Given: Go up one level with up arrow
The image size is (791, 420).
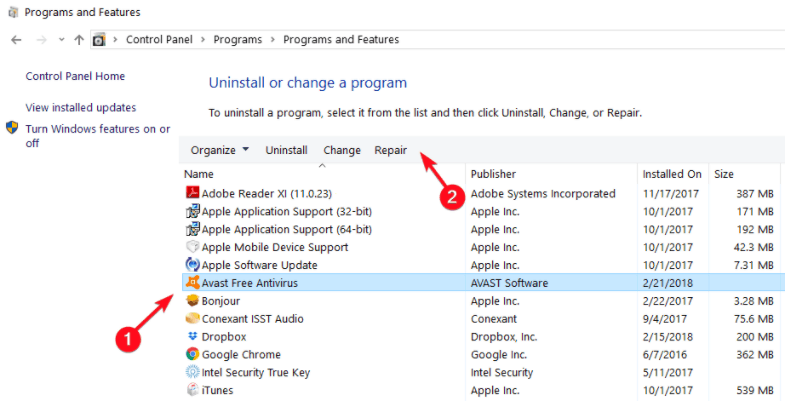Looking at the screenshot, I should (79, 40).
